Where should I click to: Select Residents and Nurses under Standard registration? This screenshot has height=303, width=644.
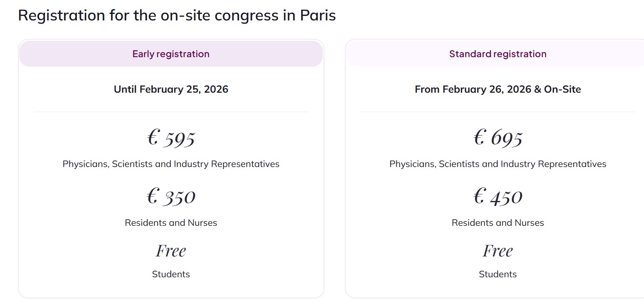(497, 223)
